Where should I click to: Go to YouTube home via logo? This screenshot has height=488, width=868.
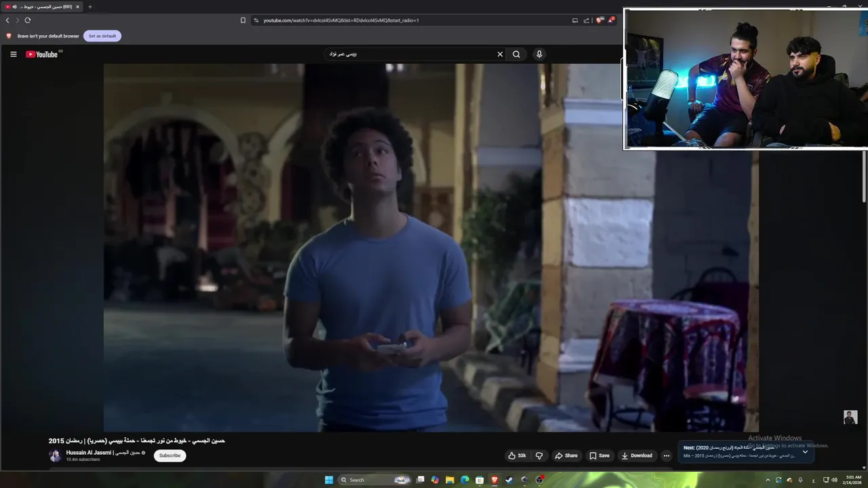(x=42, y=54)
